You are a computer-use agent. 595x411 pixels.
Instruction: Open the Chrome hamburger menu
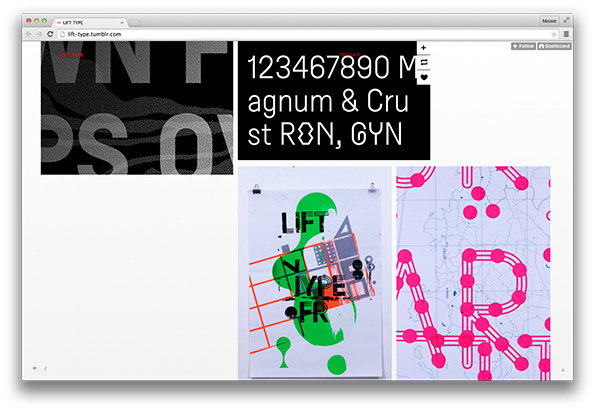click(566, 34)
